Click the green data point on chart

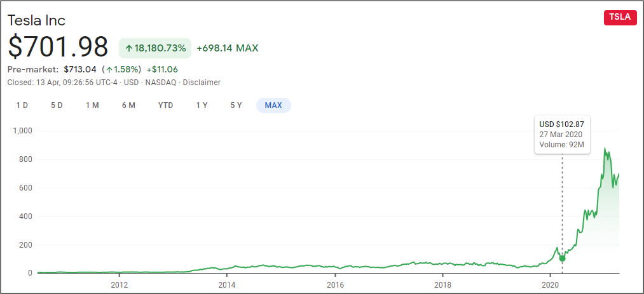click(x=562, y=258)
